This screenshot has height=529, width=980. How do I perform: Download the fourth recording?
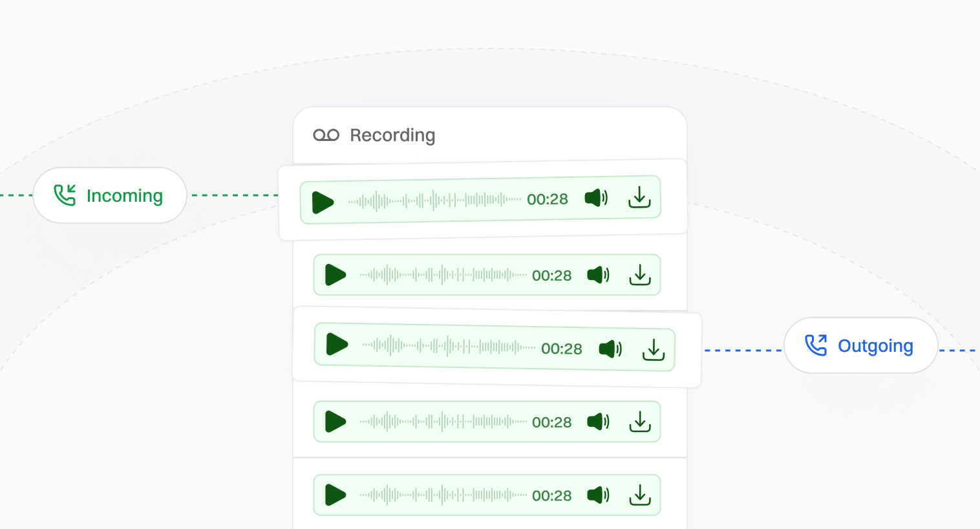pos(640,422)
